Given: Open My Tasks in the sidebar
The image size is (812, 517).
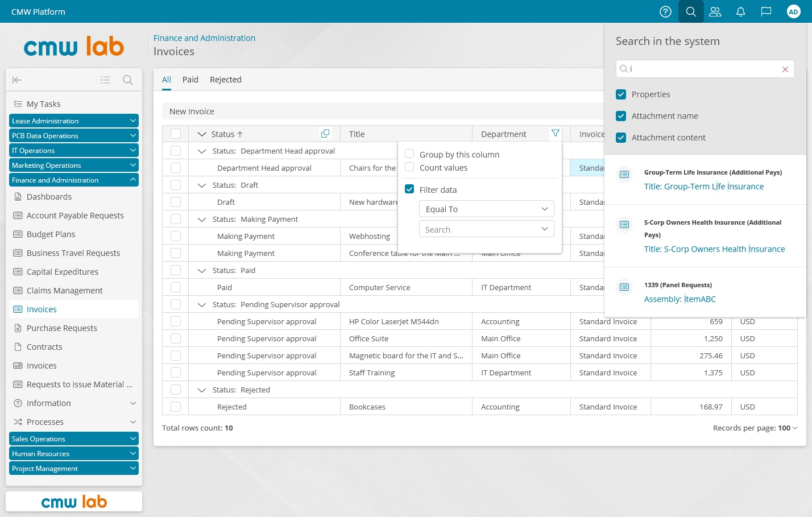Looking at the screenshot, I should pyautogui.click(x=74, y=104).
